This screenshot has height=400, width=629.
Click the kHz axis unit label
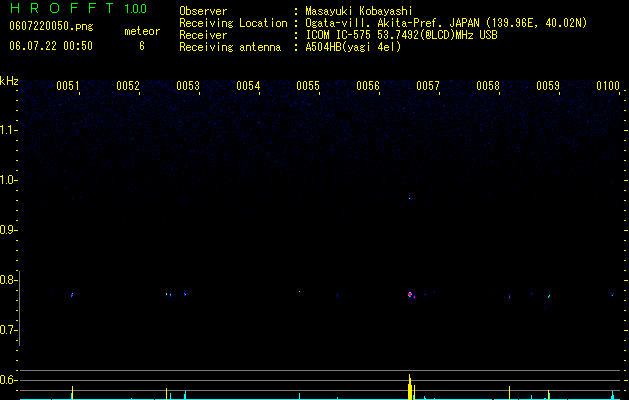click(x=9, y=81)
